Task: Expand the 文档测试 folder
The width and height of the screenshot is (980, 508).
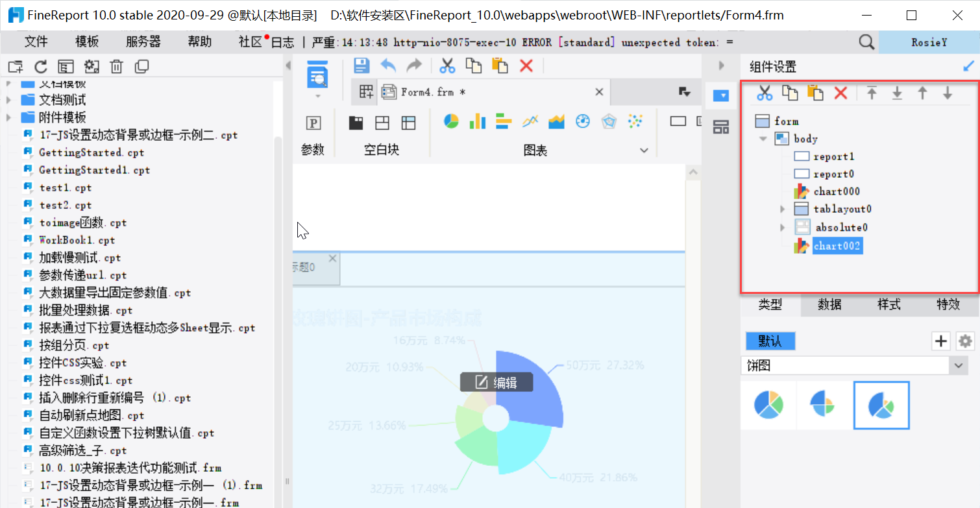Action: point(8,100)
